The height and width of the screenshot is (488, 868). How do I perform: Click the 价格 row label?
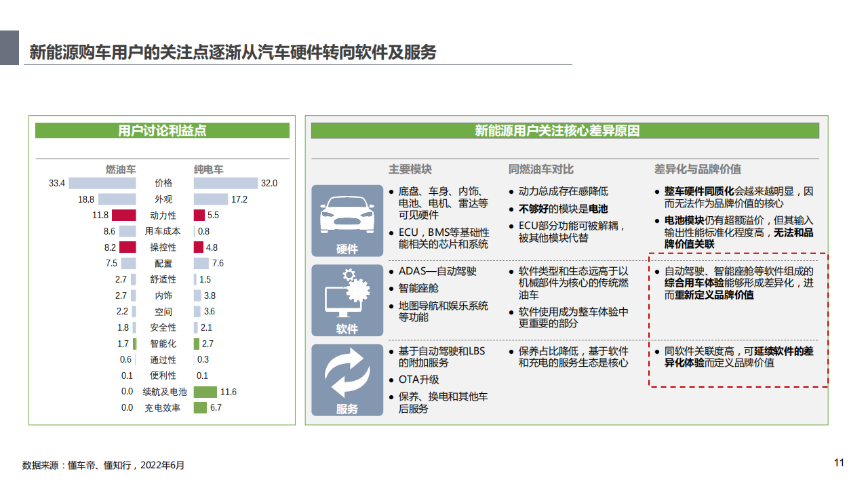(x=163, y=184)
